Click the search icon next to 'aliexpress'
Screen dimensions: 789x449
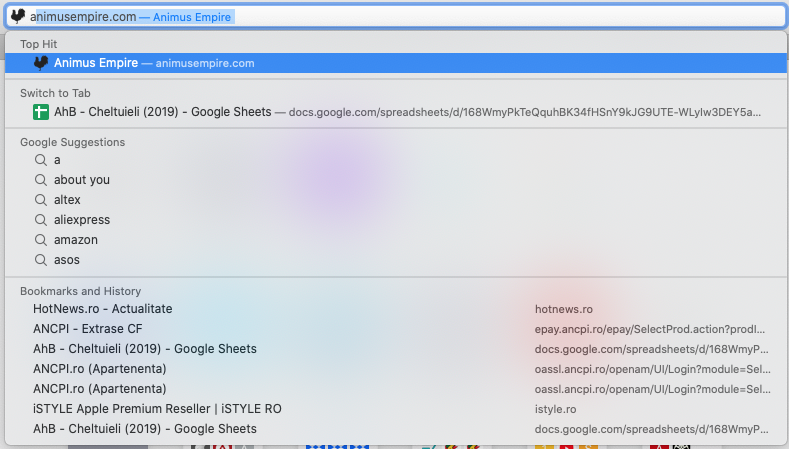tap(41, 220)
